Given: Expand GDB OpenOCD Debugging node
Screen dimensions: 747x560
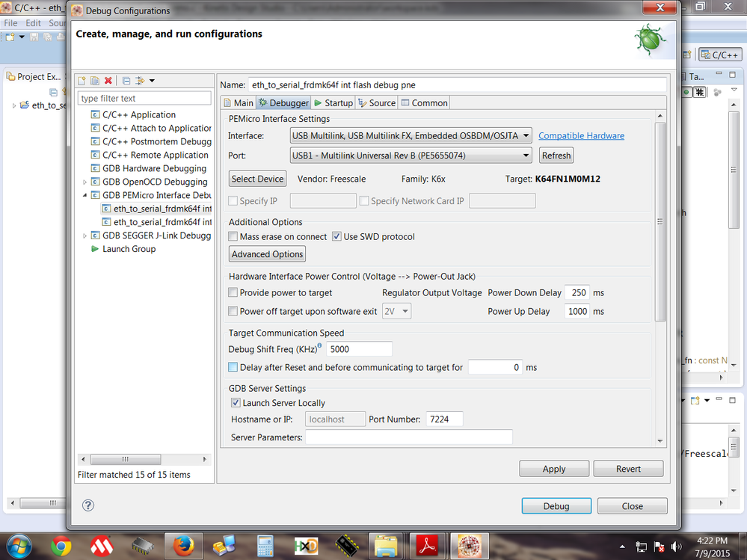Looking at the screenshot, I should 84,182.
